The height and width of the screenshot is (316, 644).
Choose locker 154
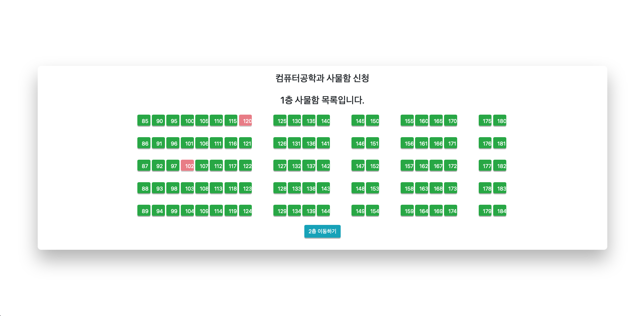(x=372, y=211)
